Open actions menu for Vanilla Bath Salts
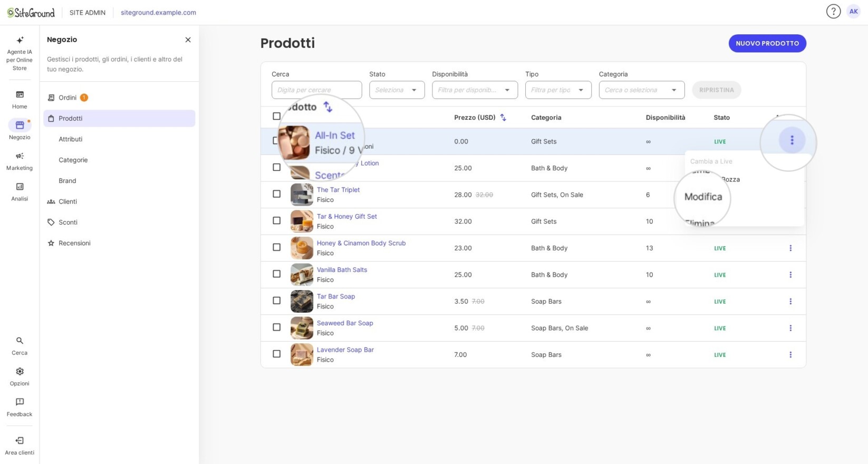Viewport: 868px width, 464px height. [x=790, y=275]
